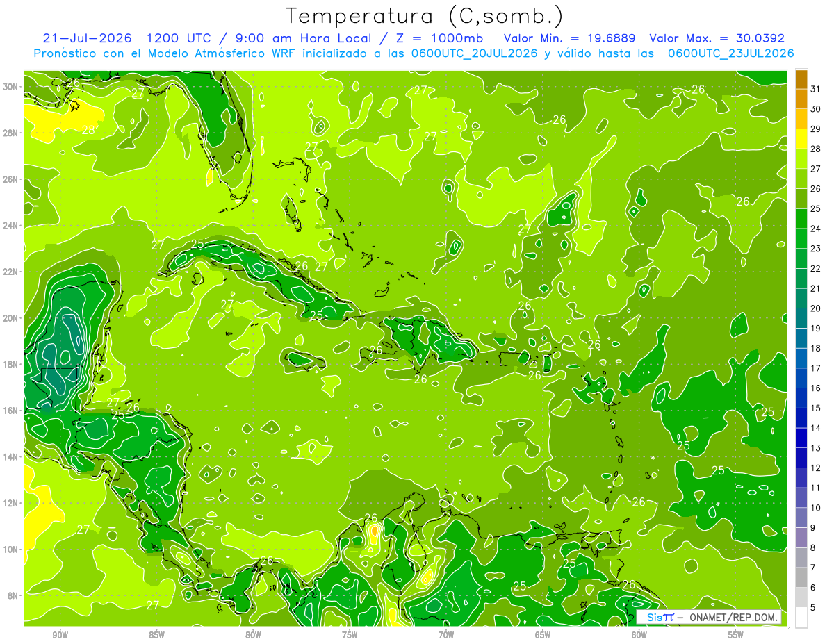
Task: Click the legend scale value "20"
Action: tap(815, 308)
